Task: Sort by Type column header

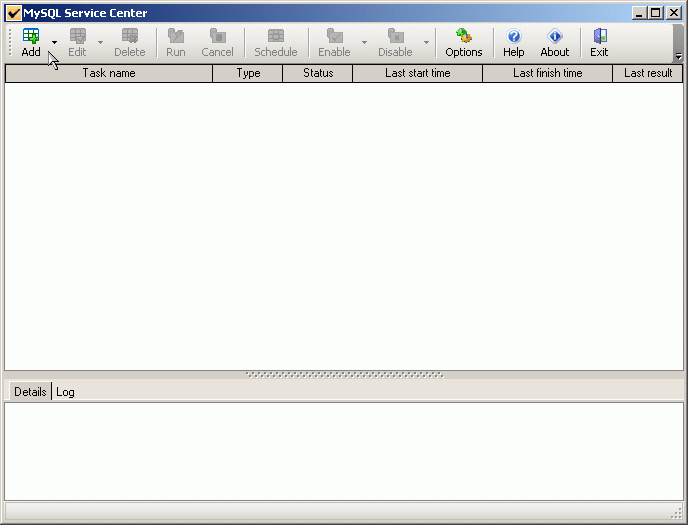Action: pos(248,73)
